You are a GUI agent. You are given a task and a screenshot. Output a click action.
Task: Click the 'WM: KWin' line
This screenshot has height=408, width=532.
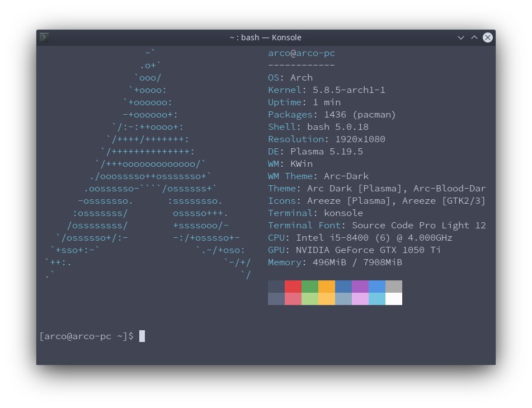(290, 164)
